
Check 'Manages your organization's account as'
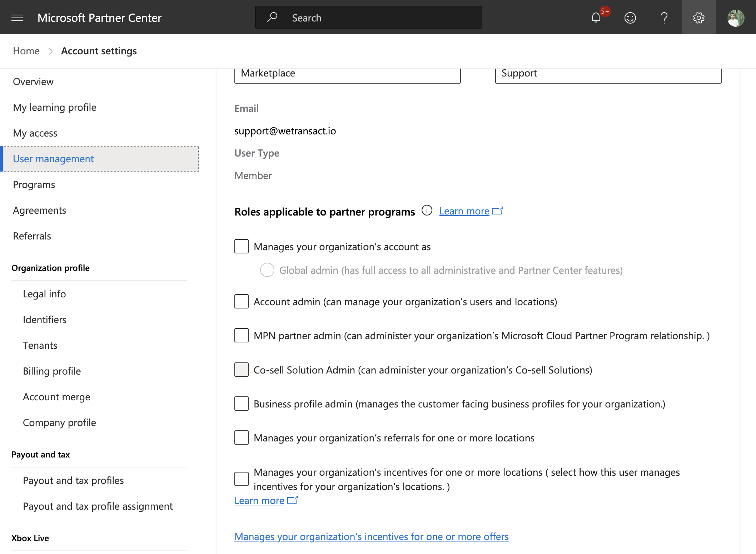[242, 246]
